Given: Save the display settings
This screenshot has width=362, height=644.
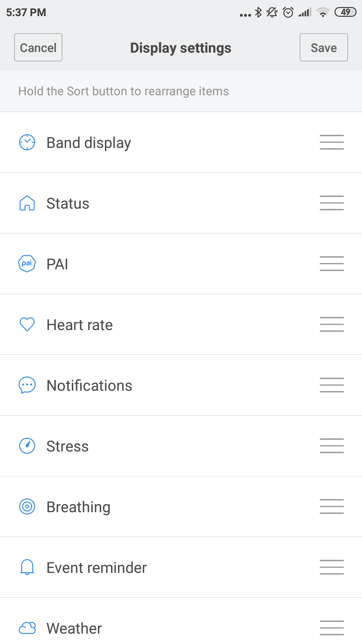Looking at the screenshot, I should [x=323, y=48].
